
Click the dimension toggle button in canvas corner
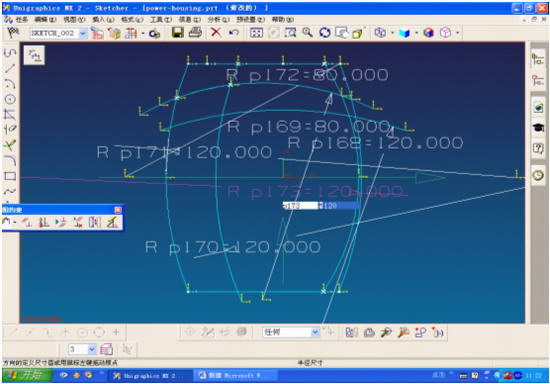pyautogui.click(x=34, y=55)
